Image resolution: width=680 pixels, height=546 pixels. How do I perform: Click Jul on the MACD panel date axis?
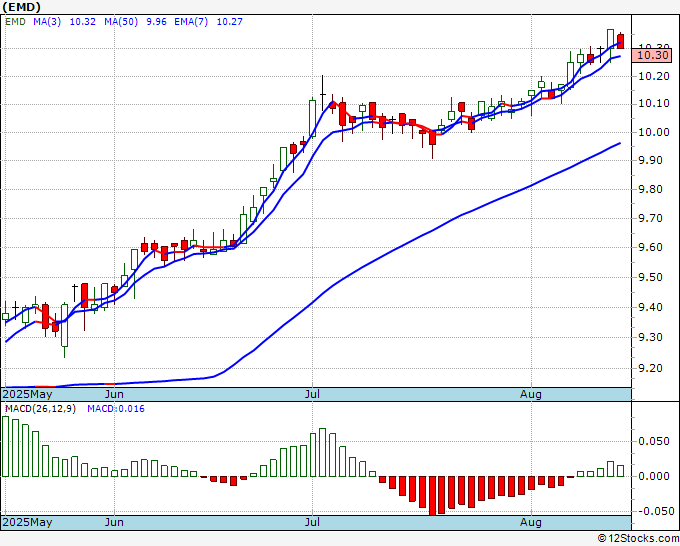point(312,522)
